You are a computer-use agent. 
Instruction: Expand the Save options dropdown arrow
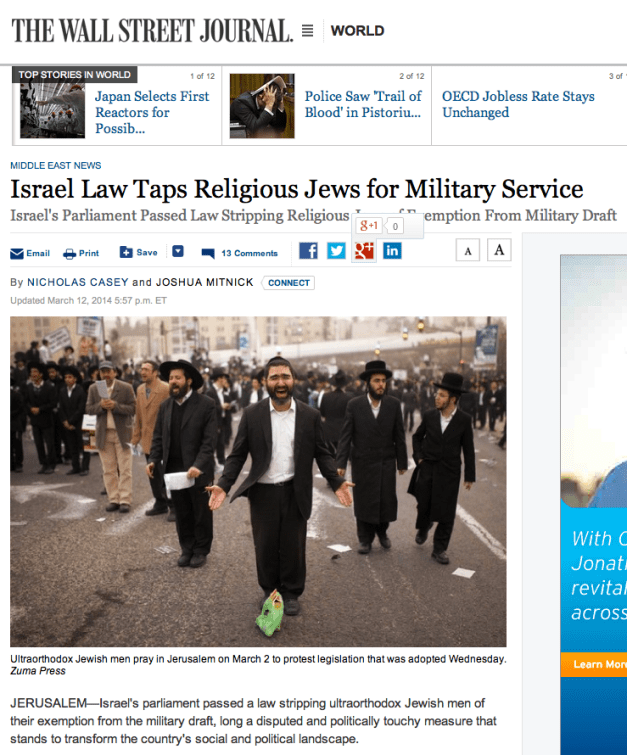pos(178,251)
